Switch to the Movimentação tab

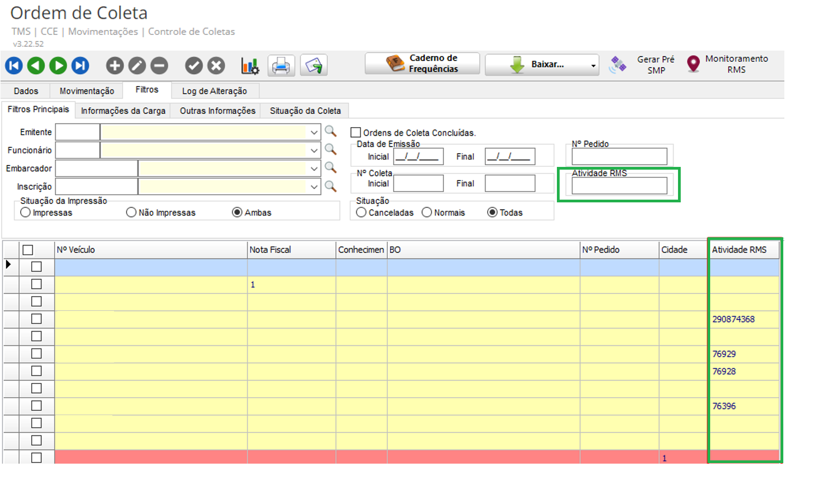click(87, 91)
